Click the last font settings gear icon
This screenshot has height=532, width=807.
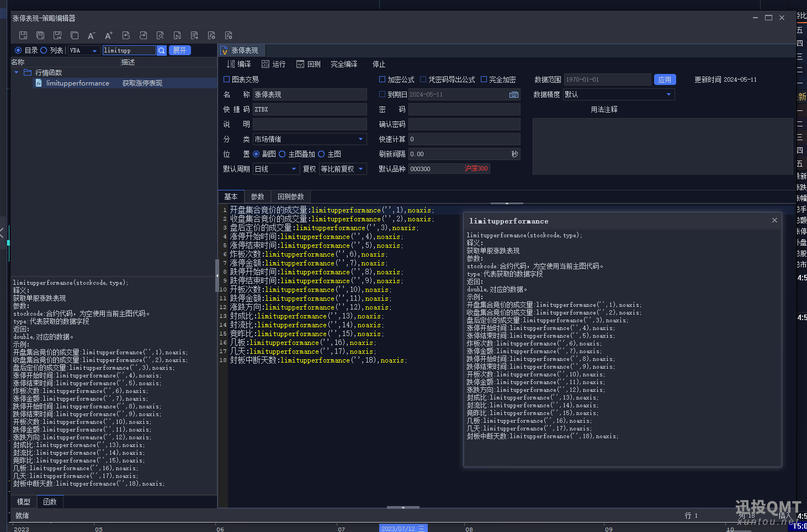(x=229, y=35)
